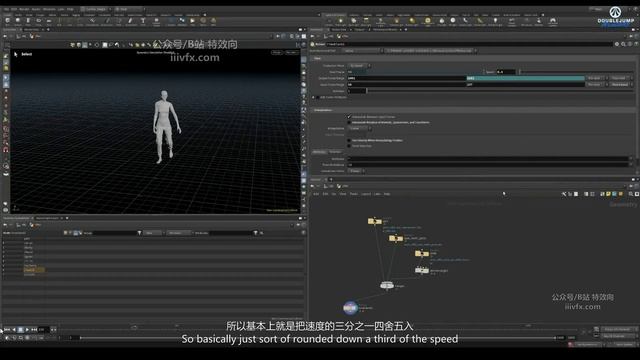The height and width of the screenshot is (360, 640).
Task: Click the Speed value field
Action: coord(505,72)
